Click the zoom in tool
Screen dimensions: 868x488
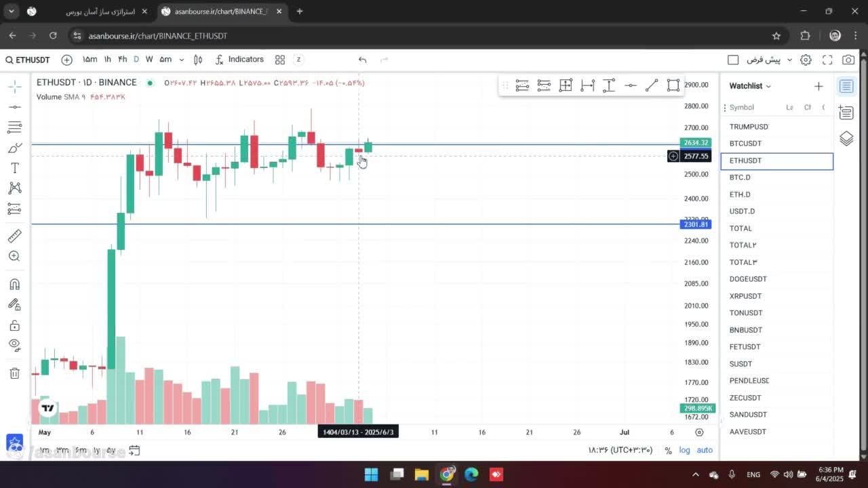pos(14,256)
